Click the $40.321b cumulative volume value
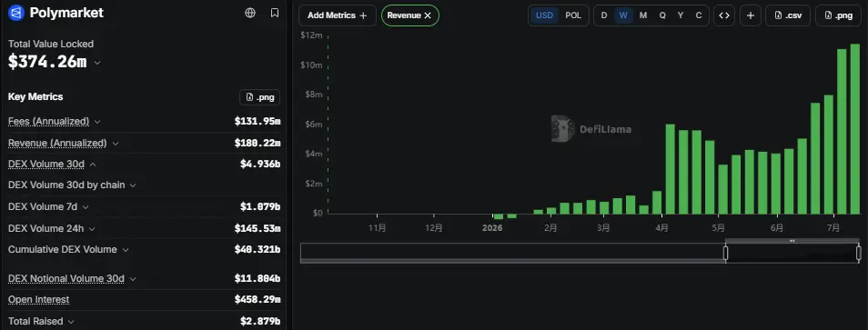868x330 pixels. coord(257,250)
